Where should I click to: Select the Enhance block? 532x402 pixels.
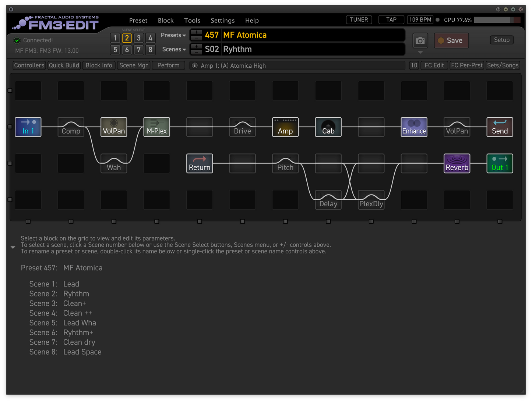pos(414,127)
